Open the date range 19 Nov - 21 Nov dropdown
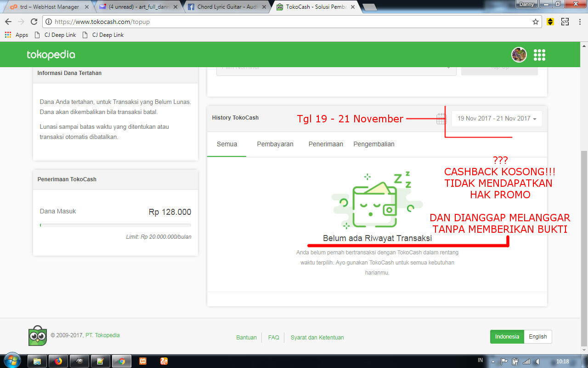 point(497,119)
